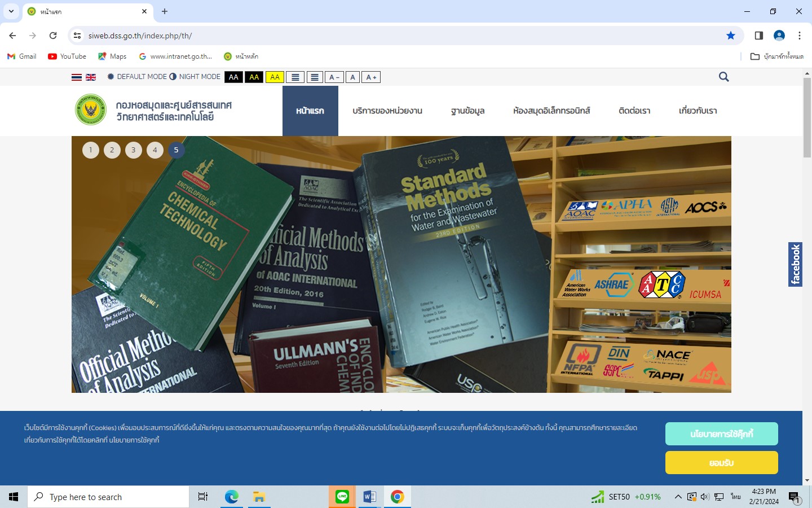
Task: Increase font size with the A+ button
Action: (x=371, y=77)
